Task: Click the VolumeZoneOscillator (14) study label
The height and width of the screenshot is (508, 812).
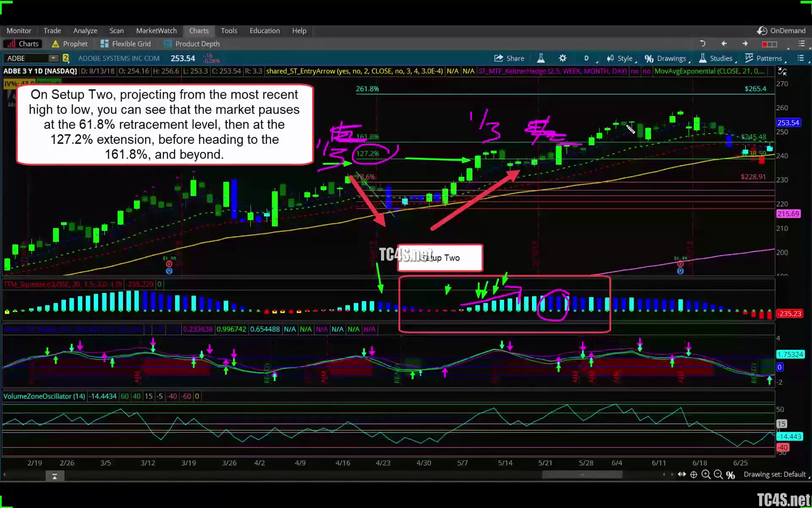Action: pyautogui.click(x=44, y=396)
